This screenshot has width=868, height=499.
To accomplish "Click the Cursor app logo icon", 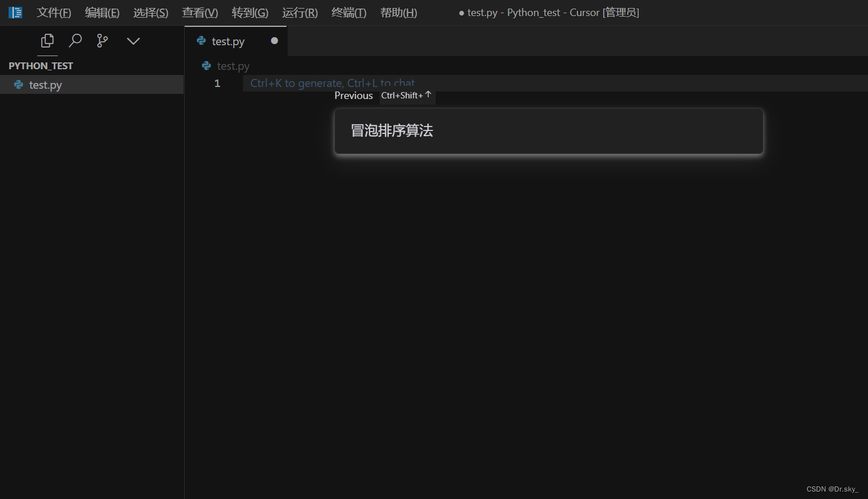I will click(x=15, y=13).
